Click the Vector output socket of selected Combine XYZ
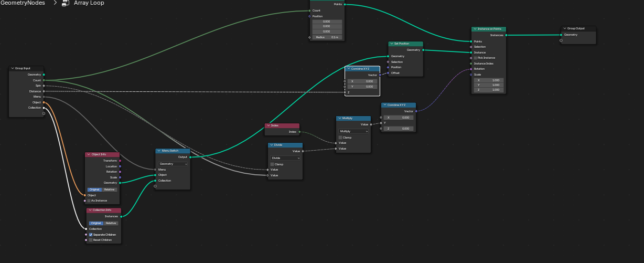 380,75
